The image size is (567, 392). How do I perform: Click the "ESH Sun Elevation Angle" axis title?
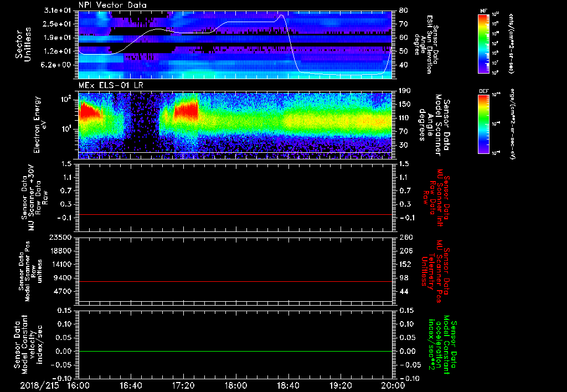click(x=427, y=44)
